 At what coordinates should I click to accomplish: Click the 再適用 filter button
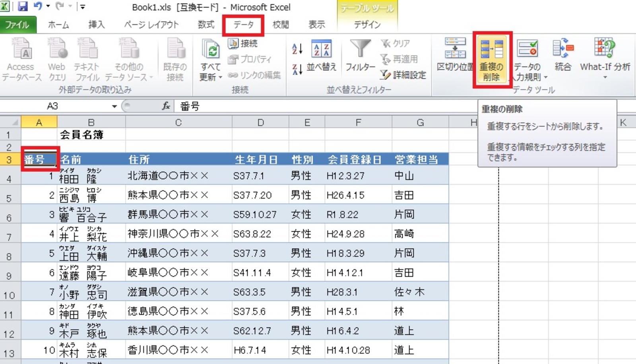click(399, 59)
